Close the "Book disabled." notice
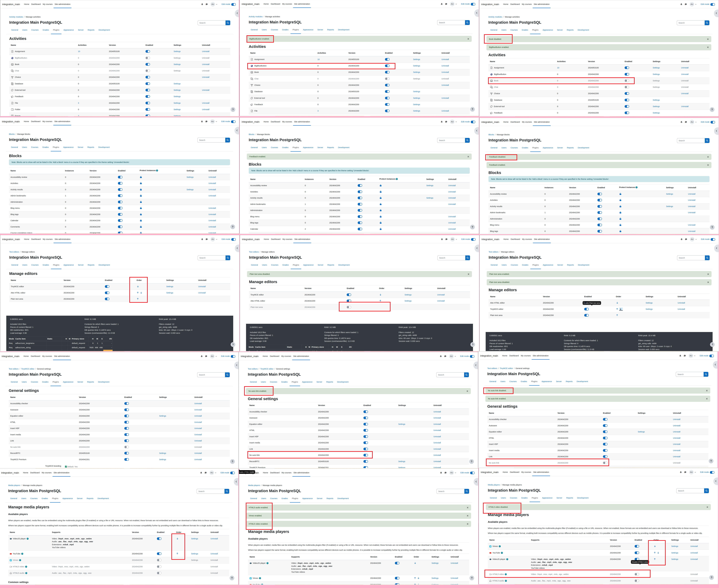The width and height of the screenshot is (719, 588). click(x=708, y=39)
